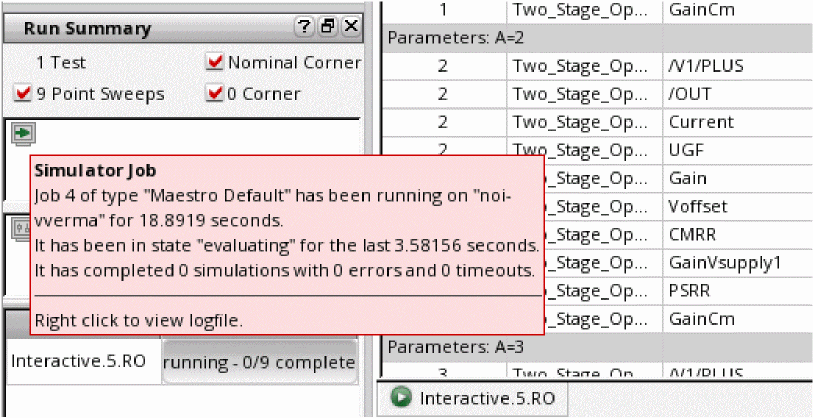Toggle the Nominal Corner checkbox
The image size is (813, 418).
[214, 63]
